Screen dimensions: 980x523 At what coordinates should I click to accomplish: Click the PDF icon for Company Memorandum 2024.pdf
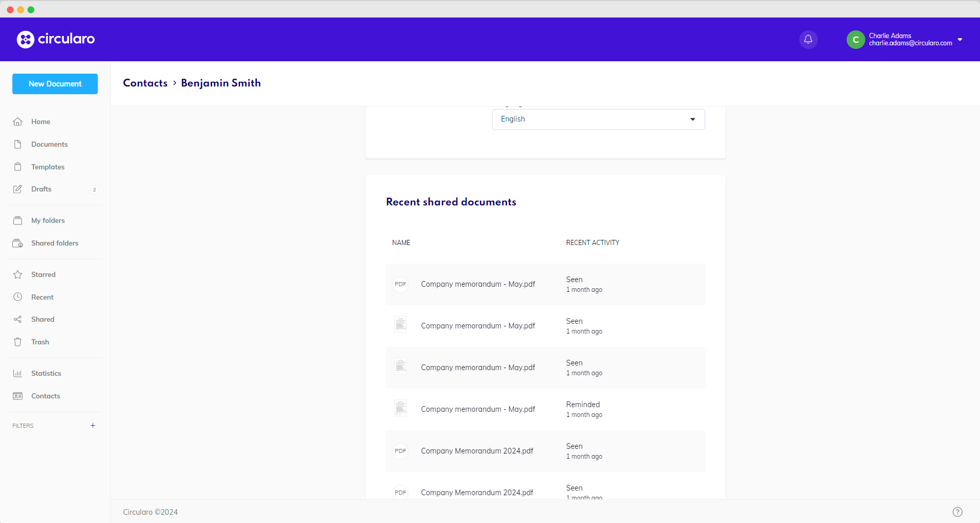[x=400, y=451]
